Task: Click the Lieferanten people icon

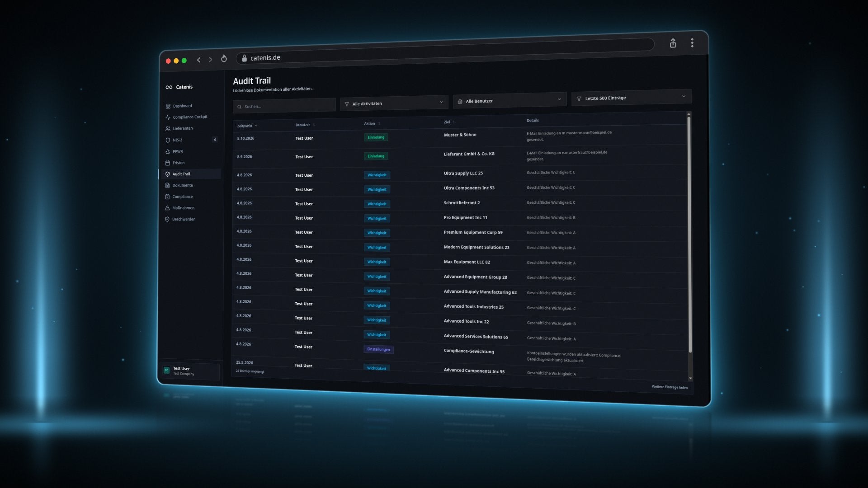Action: 168,129
